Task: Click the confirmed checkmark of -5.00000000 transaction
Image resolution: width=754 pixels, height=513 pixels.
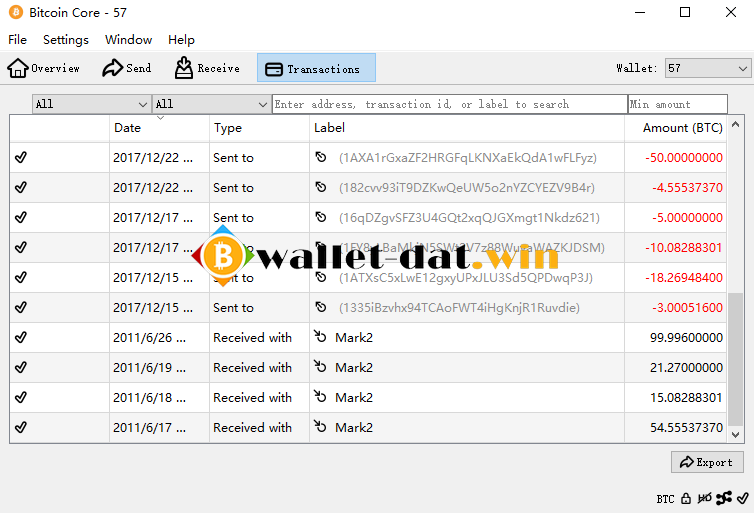Action: click(21, 217)
